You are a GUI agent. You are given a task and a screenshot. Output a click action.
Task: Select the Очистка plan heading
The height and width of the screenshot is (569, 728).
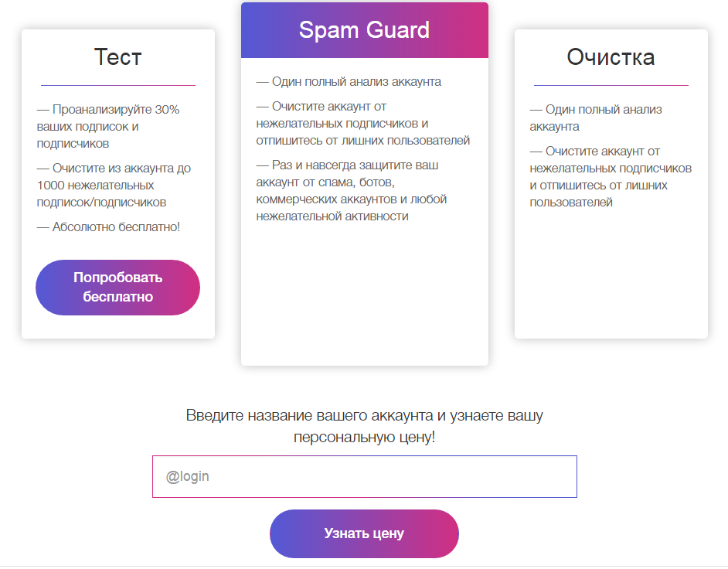[x=611, y=57]
